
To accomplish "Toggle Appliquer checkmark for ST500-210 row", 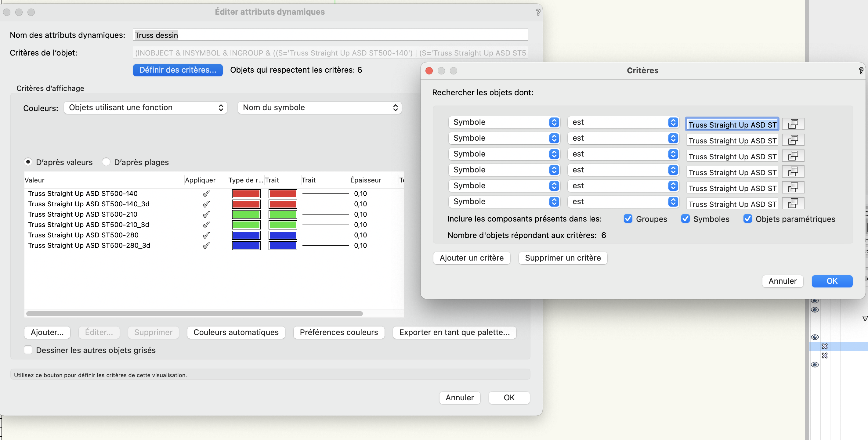I will (x=206, y=214).
